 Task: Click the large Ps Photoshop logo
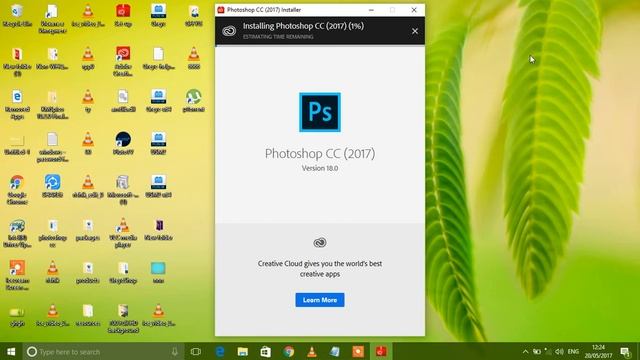tap(320, 112)
